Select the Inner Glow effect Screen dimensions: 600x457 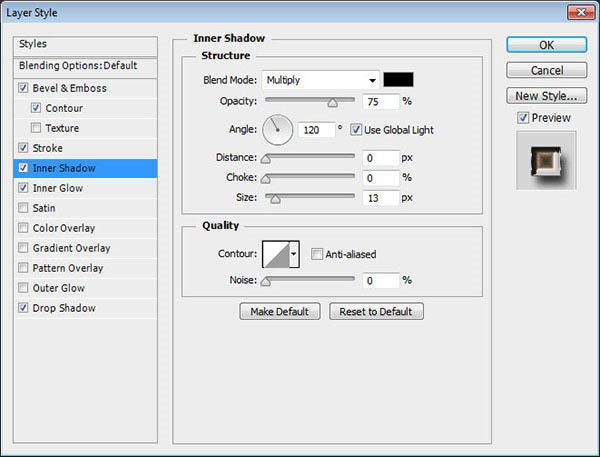click(58, 188)
